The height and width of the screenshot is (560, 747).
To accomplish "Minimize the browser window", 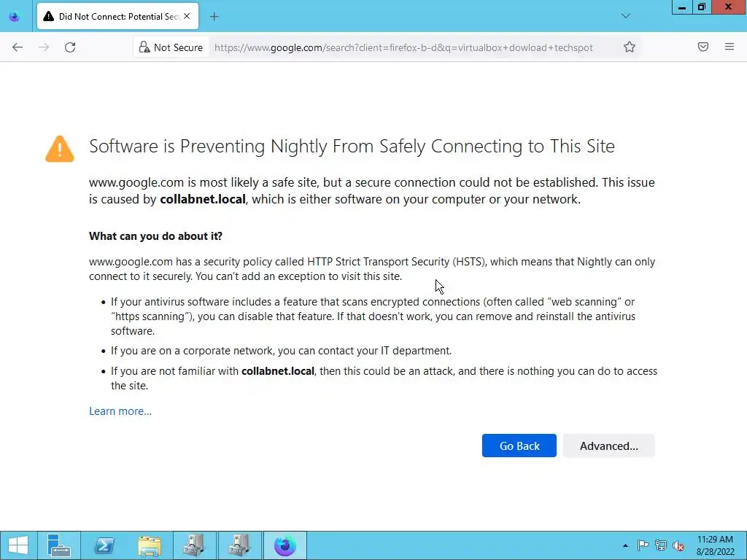I will tap(682, 7).
